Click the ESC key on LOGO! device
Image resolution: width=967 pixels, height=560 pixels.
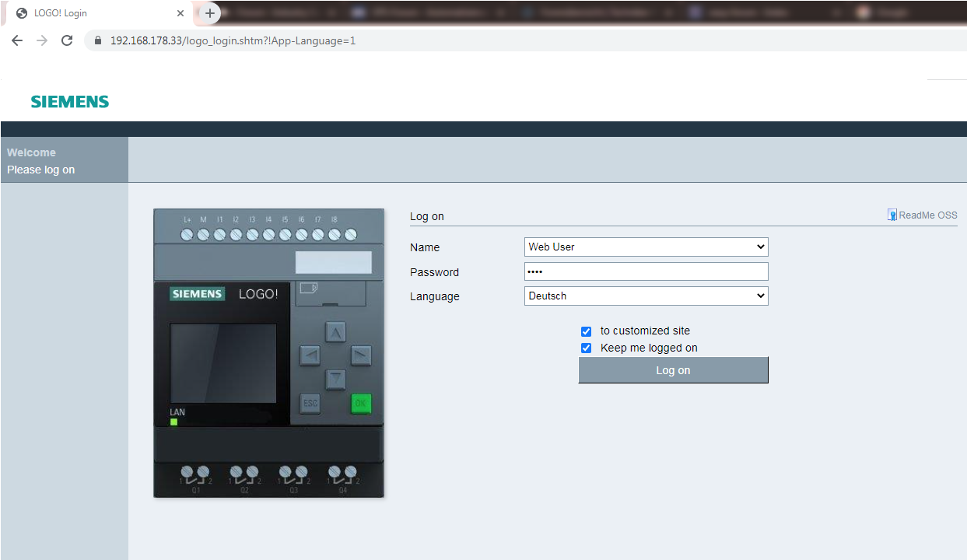click(310, 404)
